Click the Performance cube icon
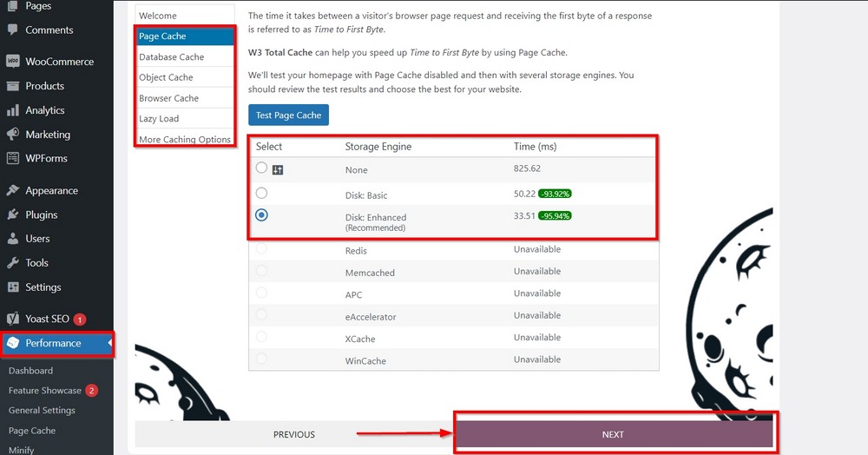868x455 pixels. tap(13, 343)
